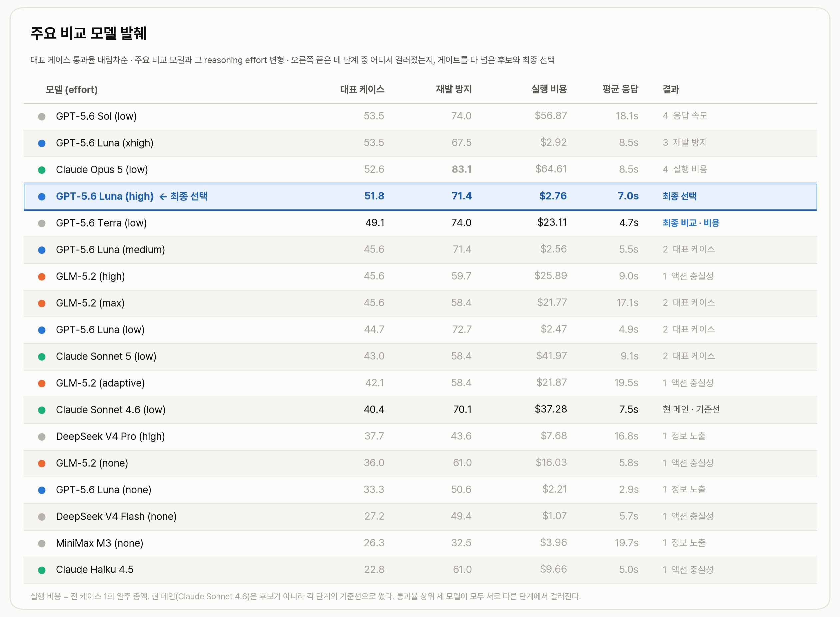Click the '← 최종 선택' label beside Luna (high)

(x=183, y=196)
